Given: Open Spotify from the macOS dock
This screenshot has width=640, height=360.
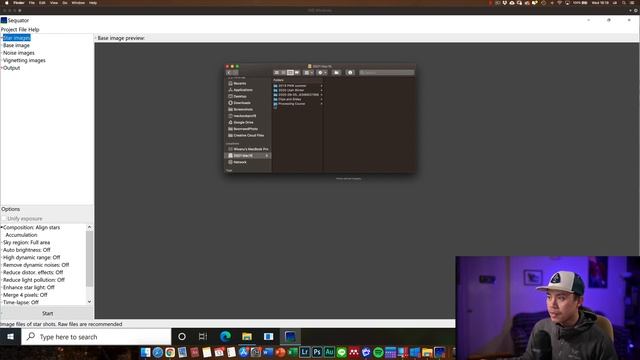Looking at the screenshot, I should tap(378, 352).
